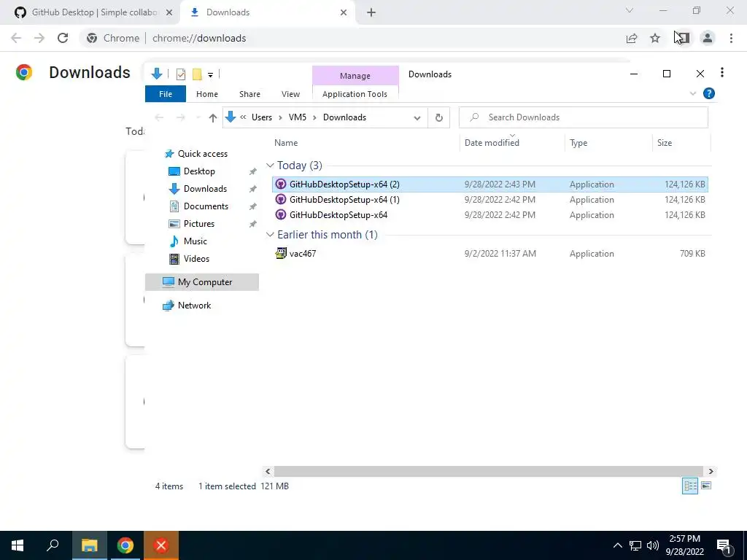Click 9/2/2022 11:37 AM date cell
The image size is (747, 560).
500,254
